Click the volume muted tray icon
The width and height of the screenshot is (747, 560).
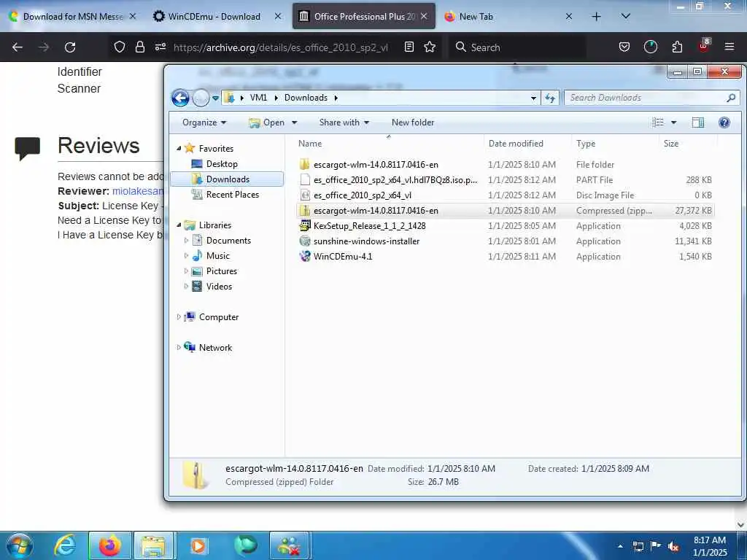pyautogui.click(x=673, y=546)
